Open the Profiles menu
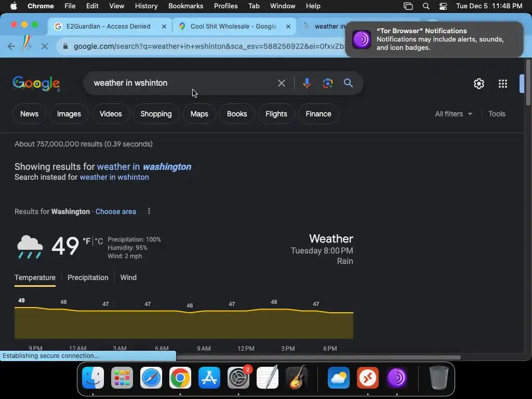The image size is (532, 399). 225,6
